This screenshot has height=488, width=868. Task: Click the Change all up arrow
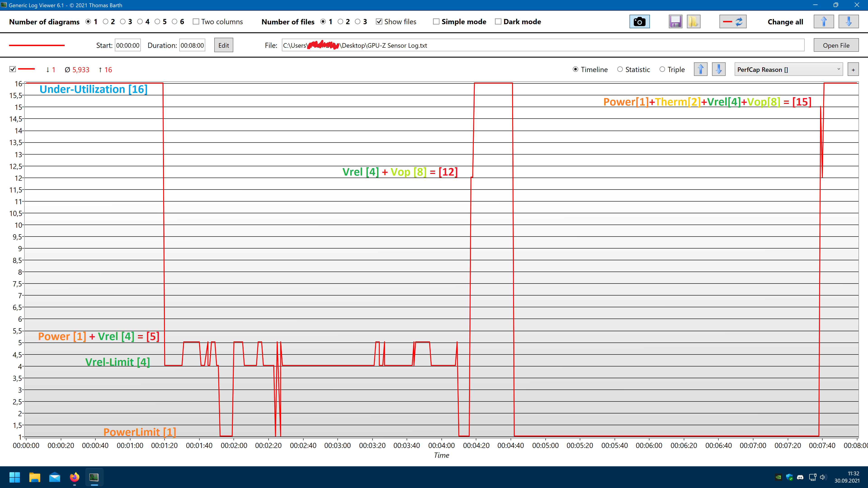[x=823, y=22]
